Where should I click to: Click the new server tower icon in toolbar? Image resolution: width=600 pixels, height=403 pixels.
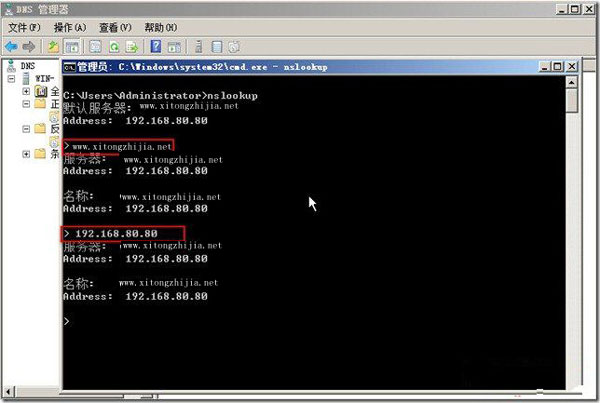pyautogui.click(x=198, y=47)
